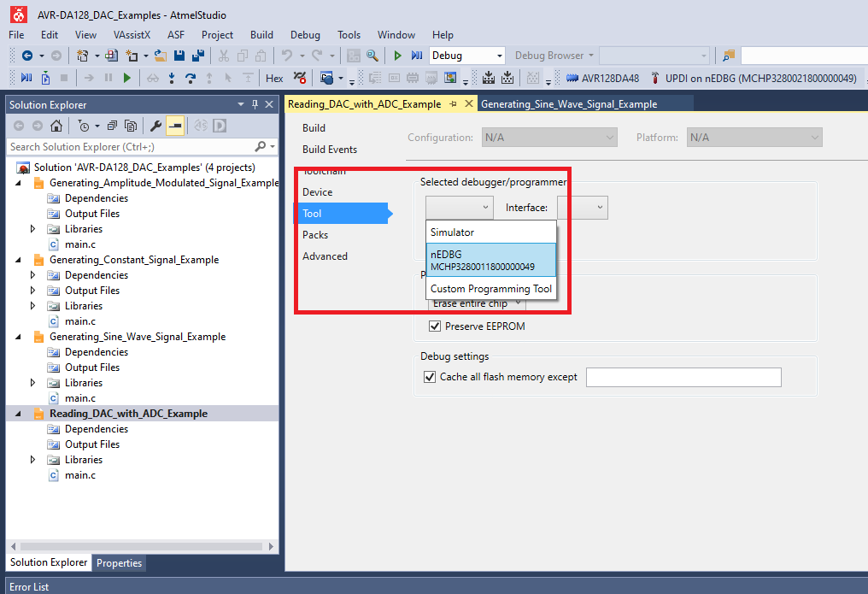Screen dimensions: 868x594
Task: Click Start Debugging and Break icon in top toolbar
Action: [x=417, y=56]
